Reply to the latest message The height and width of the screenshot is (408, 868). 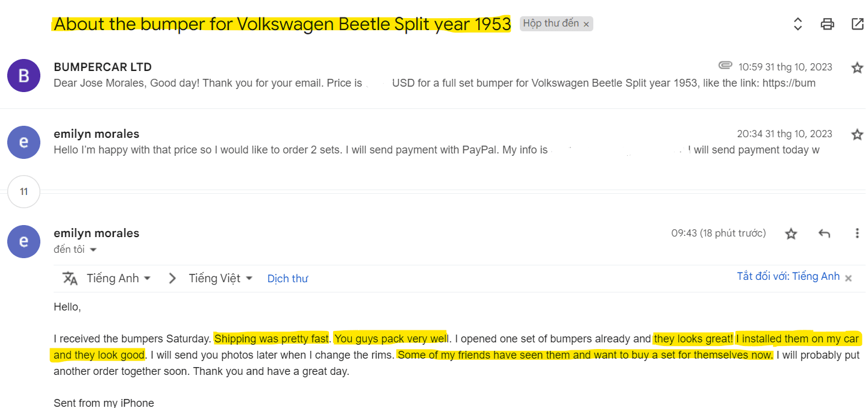coord(824,233)
